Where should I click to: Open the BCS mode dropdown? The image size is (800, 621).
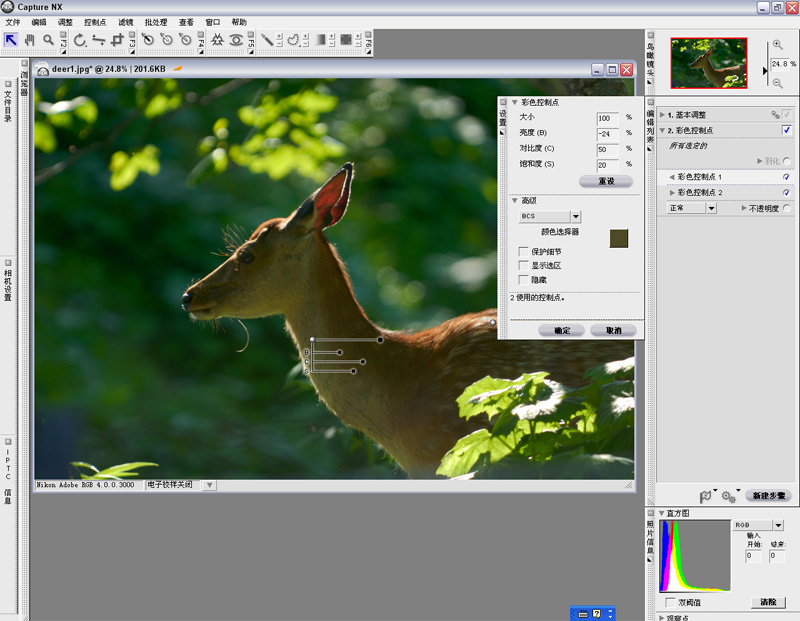tap(576, 216)
